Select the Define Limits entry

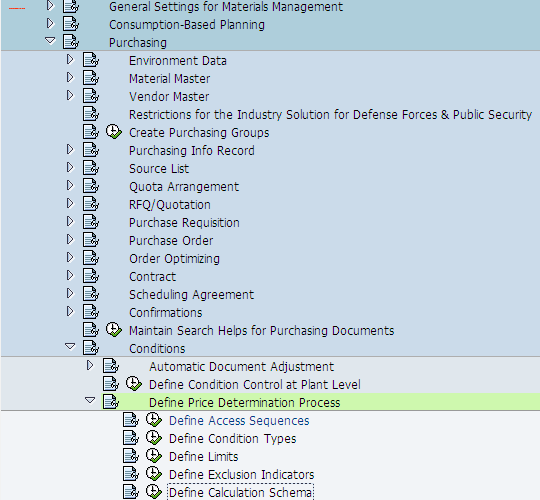(204, 456)
